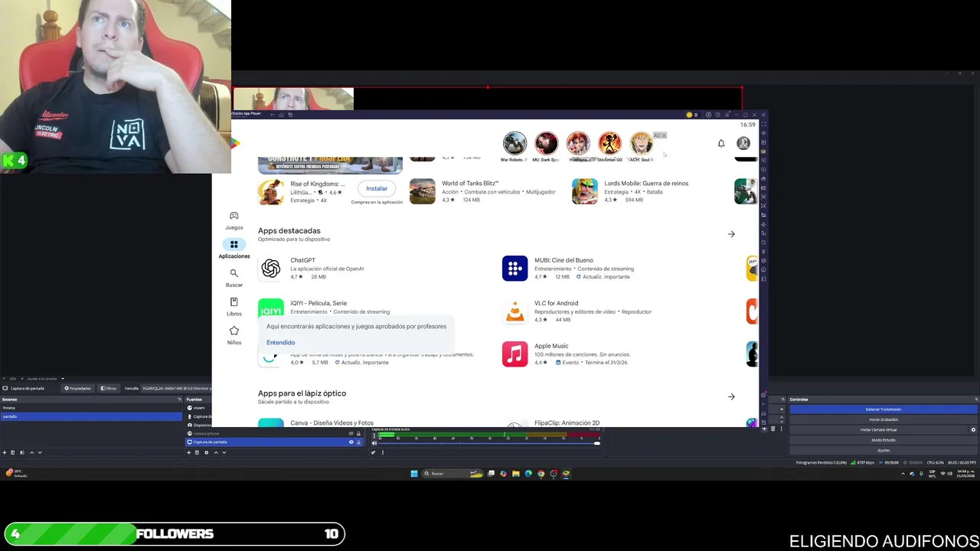980x551 pixels.
Task: Open Canva - Diseña Videos y Fotos
Action: click(332, 423)
